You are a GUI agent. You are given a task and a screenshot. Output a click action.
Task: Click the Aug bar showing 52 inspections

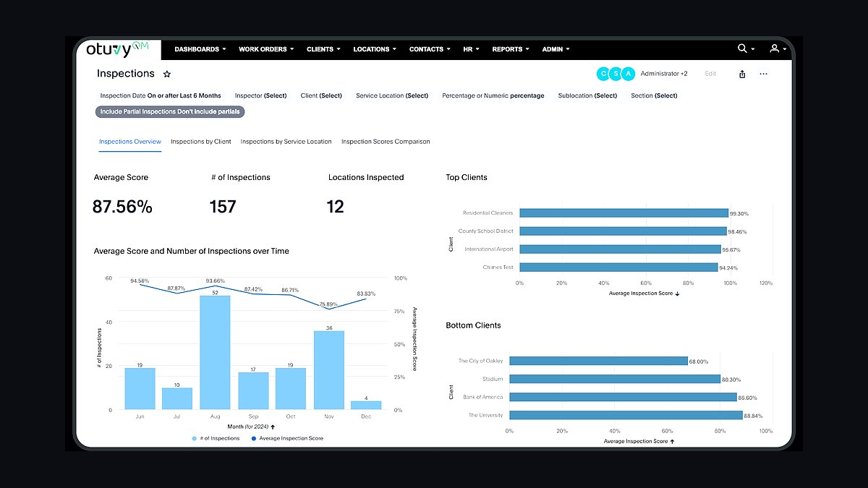pyautogui.click(x=215, y=353)
